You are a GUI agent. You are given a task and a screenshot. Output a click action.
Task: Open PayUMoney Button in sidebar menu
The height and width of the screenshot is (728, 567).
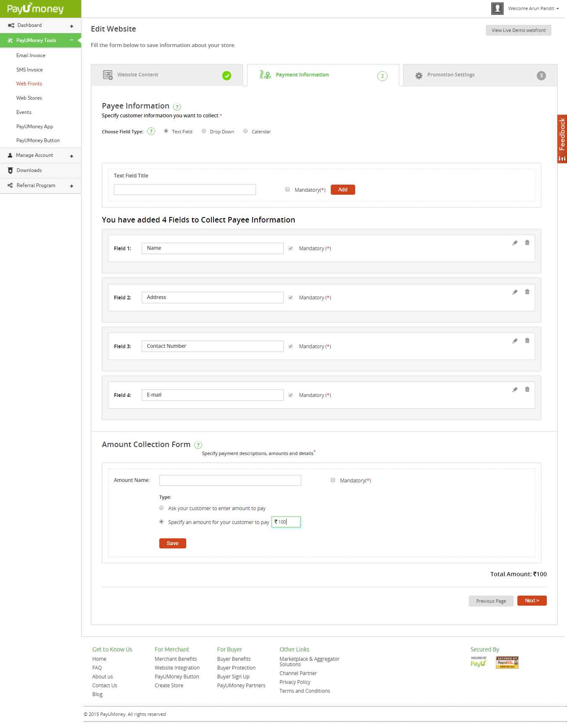pos(38,140)
